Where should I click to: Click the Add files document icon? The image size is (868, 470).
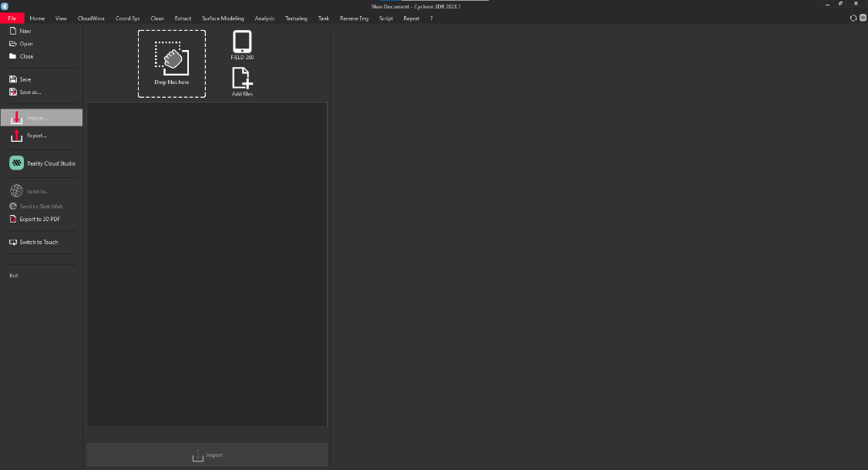(x=242, y=78)
